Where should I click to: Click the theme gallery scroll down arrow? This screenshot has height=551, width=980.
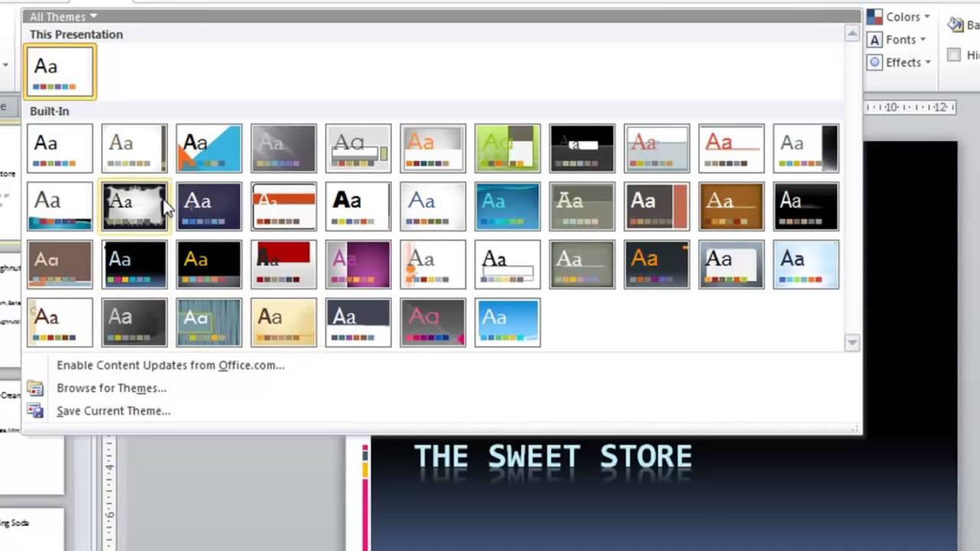(852, 344)
